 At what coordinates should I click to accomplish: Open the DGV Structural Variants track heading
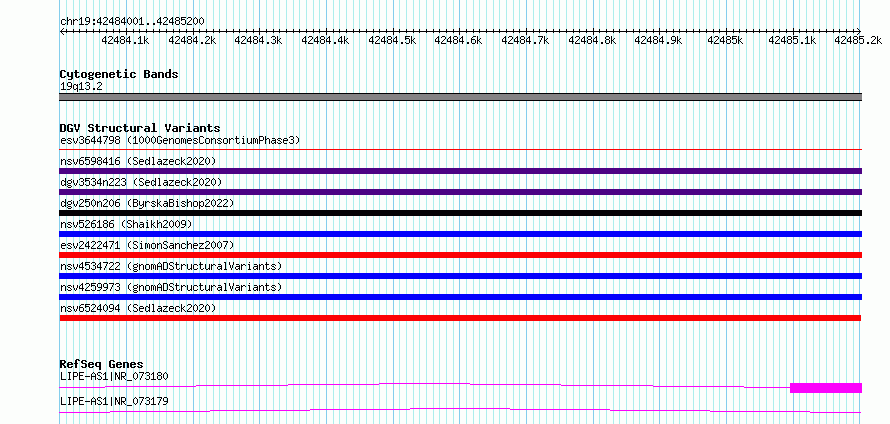pos(140,128)
